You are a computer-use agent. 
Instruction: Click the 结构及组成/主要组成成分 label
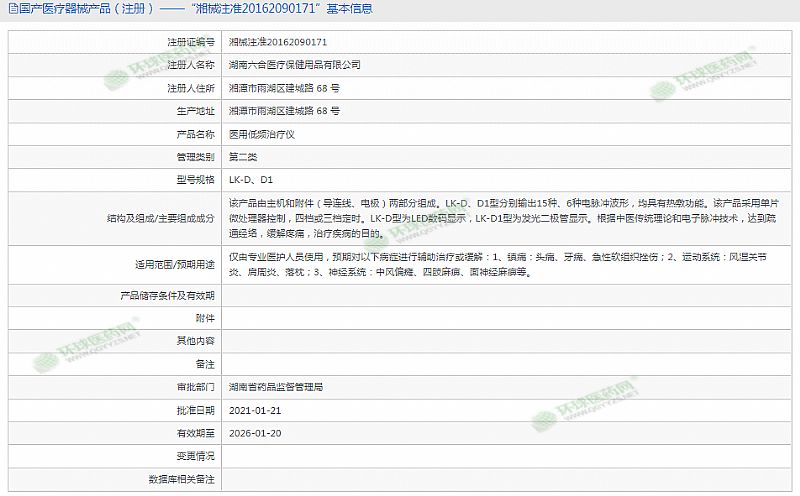coord(160,217)
